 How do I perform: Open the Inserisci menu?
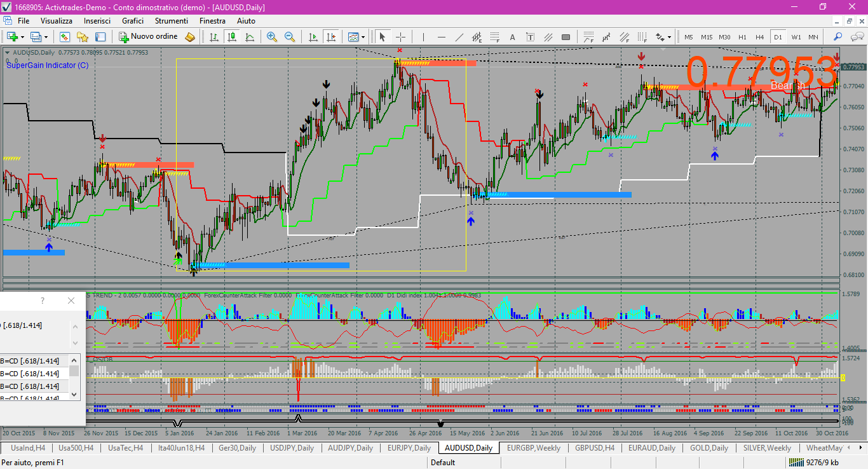coord(97,21)
